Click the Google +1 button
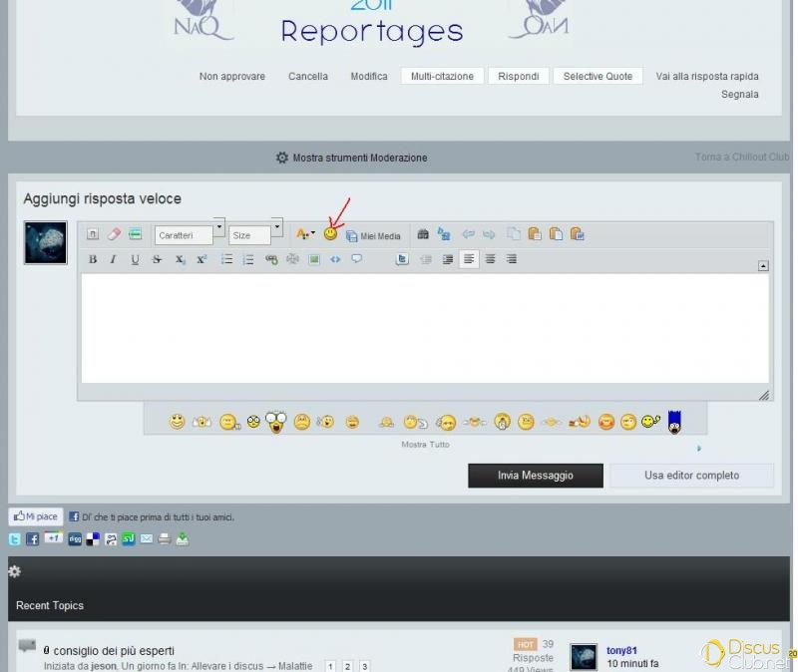 point(53,537)
